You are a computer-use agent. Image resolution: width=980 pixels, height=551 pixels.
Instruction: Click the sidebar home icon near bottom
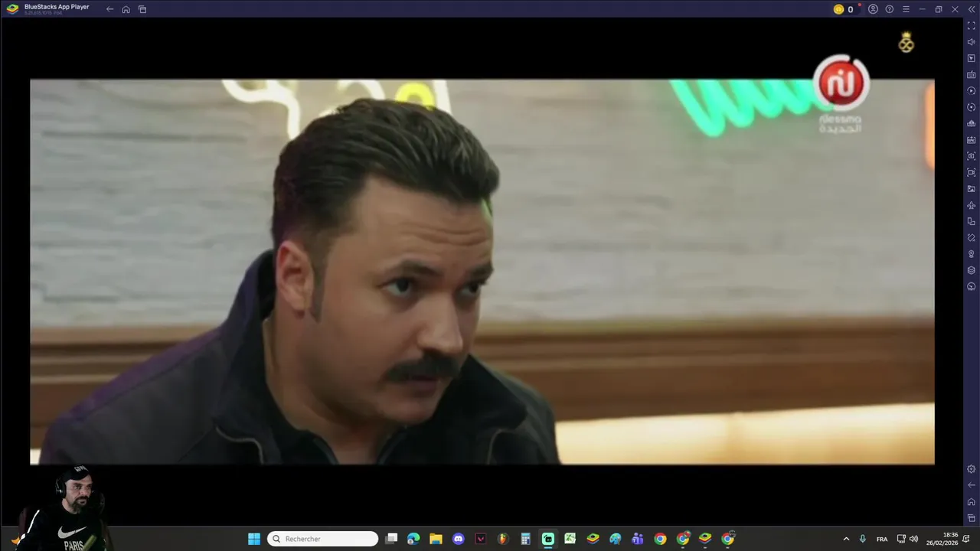971,502
